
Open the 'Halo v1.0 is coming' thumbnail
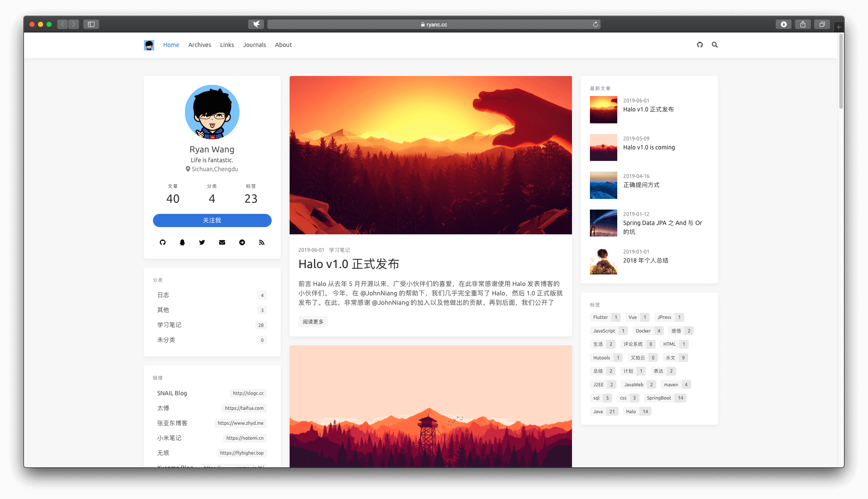tap(603, 147)
